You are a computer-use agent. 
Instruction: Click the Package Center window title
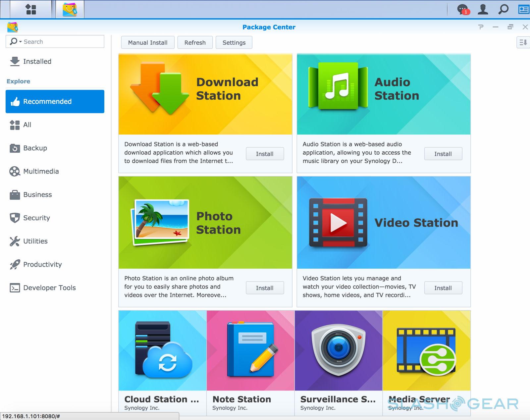click(269, 27)
